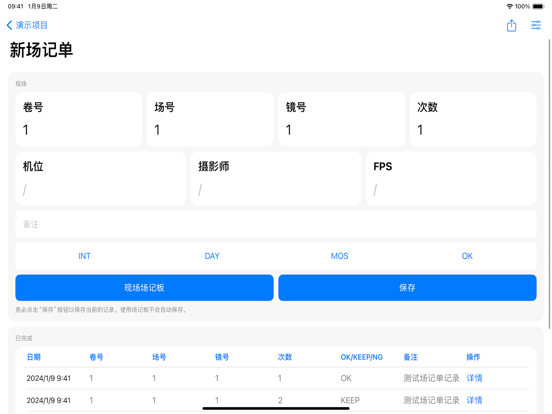Click the 操作 column header
The width and height of the screenshot is (552, 414).
point(473,357)
